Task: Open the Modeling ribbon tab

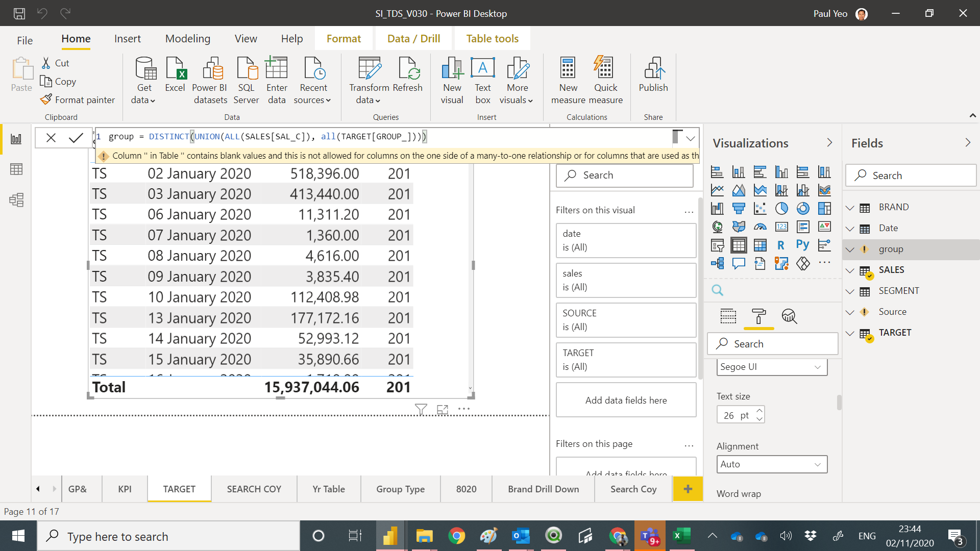Action: (x=188, y=39)
